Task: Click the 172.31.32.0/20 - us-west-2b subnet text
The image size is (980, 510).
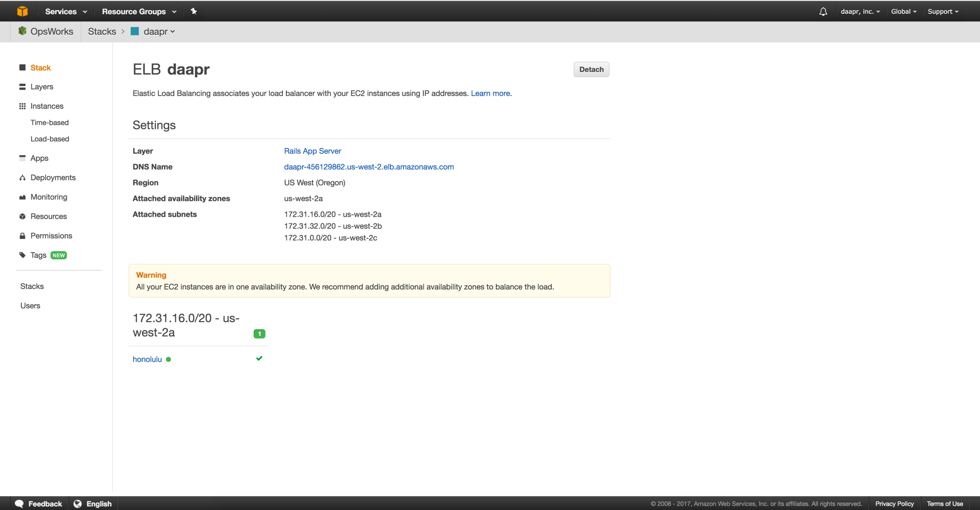Action: tap(333, 226)
